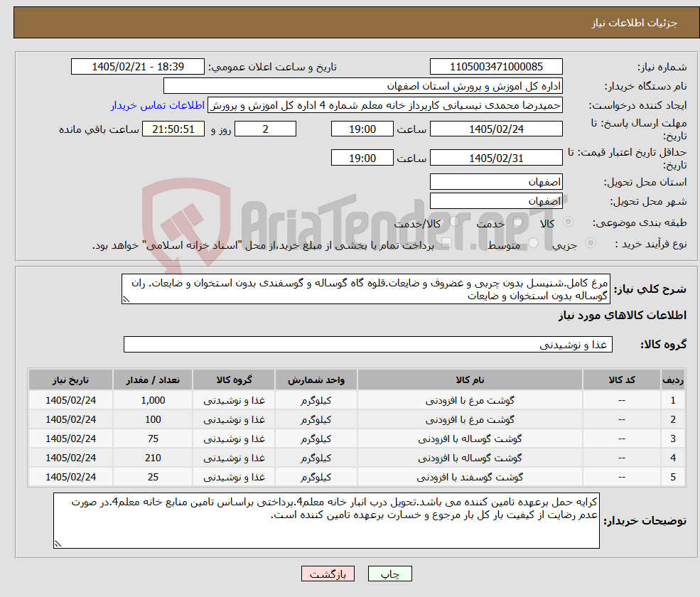Open اطلاعات تماس خریدار link
This screenshot has height=597, width=700.
coord(158,105)
